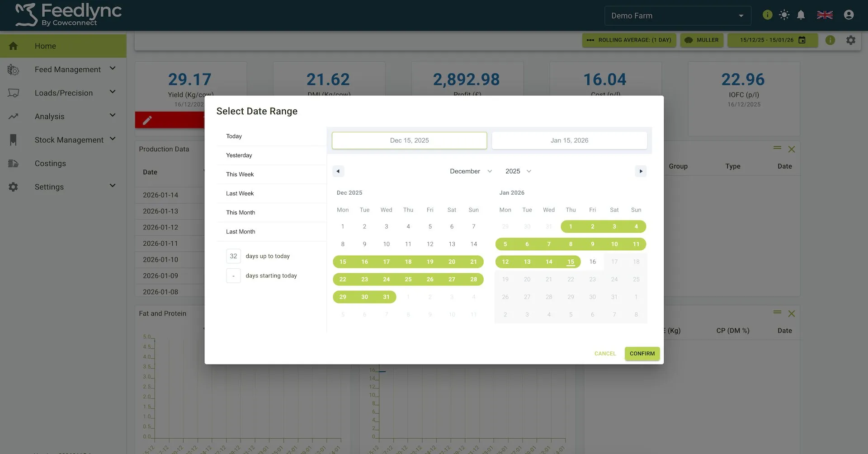
Task: Expand the Settings menu
Action: coord(113,186)
